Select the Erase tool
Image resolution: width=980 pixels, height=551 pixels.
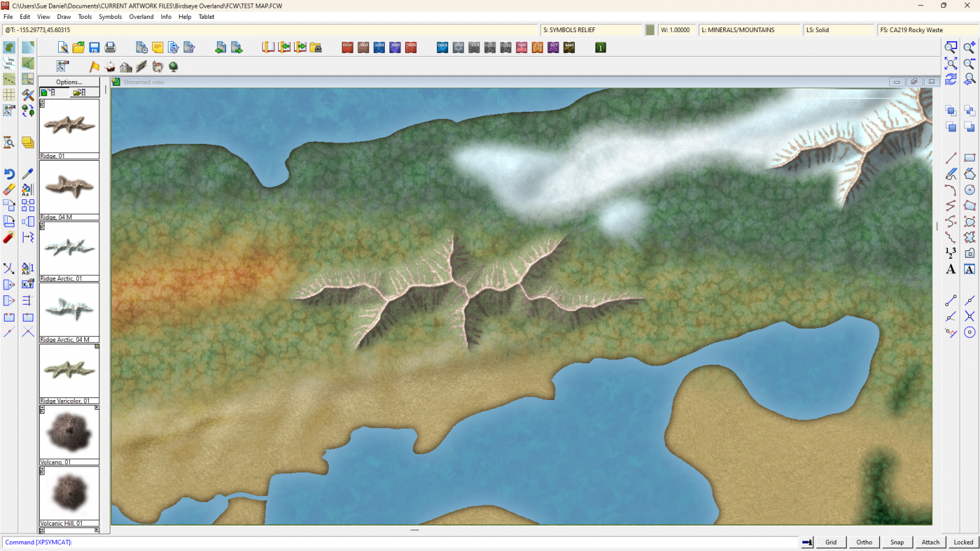pos(9,190)
